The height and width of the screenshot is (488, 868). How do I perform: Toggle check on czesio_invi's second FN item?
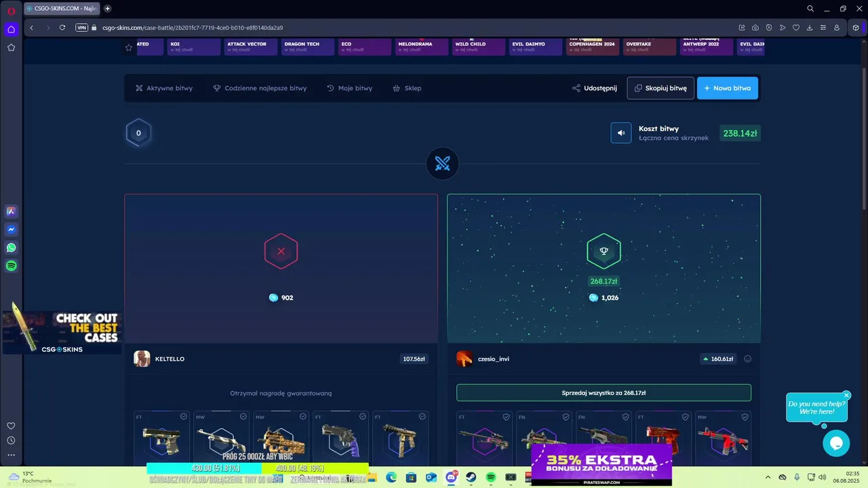[x=625, y=416]
